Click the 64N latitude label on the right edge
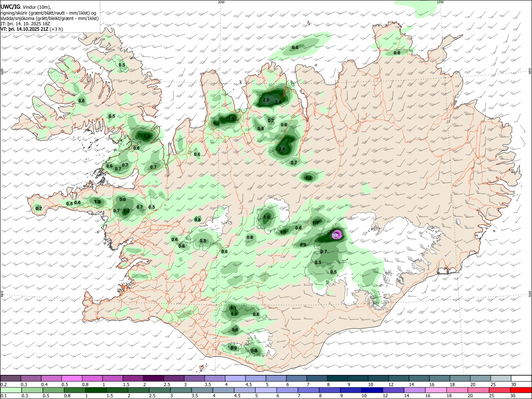532x399 pixels. point(530,293)
